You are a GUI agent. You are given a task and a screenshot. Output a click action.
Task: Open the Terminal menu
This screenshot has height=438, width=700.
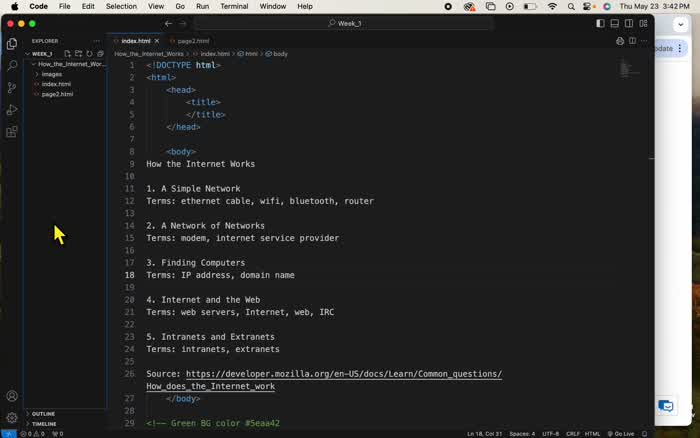[x=234, y=6]
